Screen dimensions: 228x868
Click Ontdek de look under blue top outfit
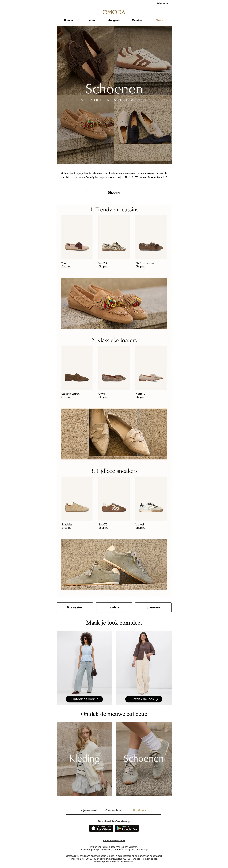(x=84, y=699)
